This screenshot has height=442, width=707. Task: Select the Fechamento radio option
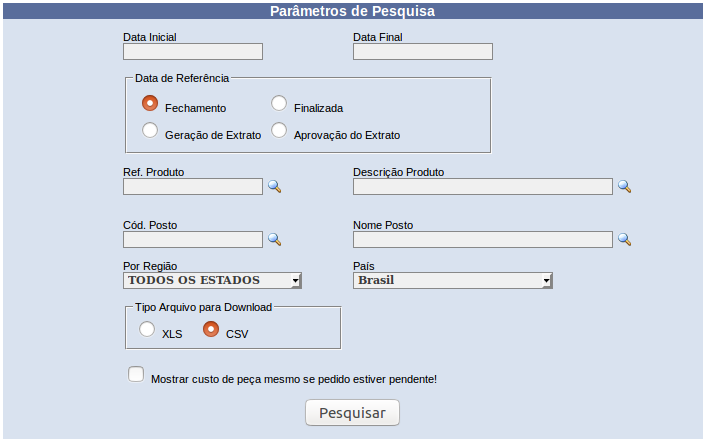point(150,103)
